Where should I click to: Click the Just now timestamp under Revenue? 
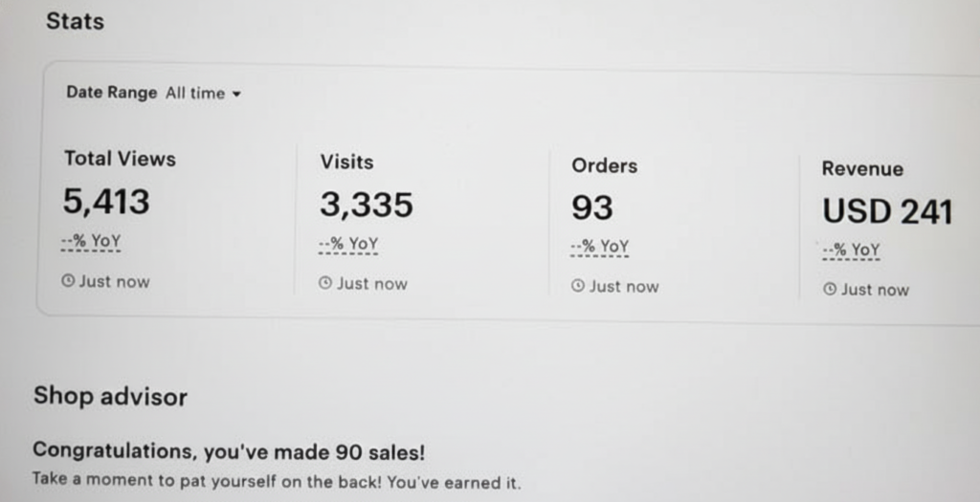[x=875, y=290]
